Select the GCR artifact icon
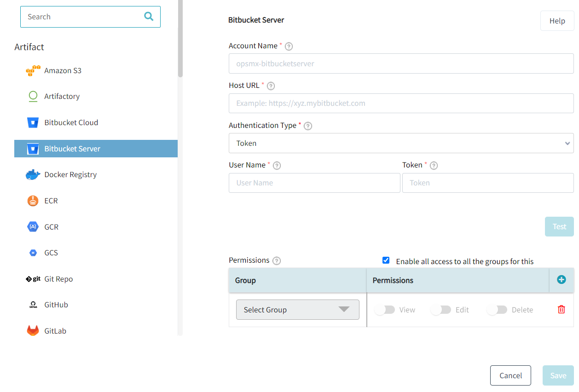The width and height of the screenshot is (579, 392). pyautogui.click(x=32, y=226)
